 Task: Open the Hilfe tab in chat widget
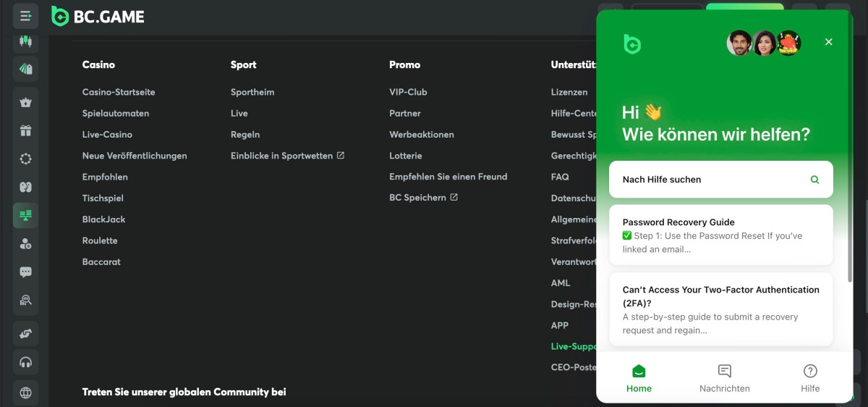tap(810, 378)
